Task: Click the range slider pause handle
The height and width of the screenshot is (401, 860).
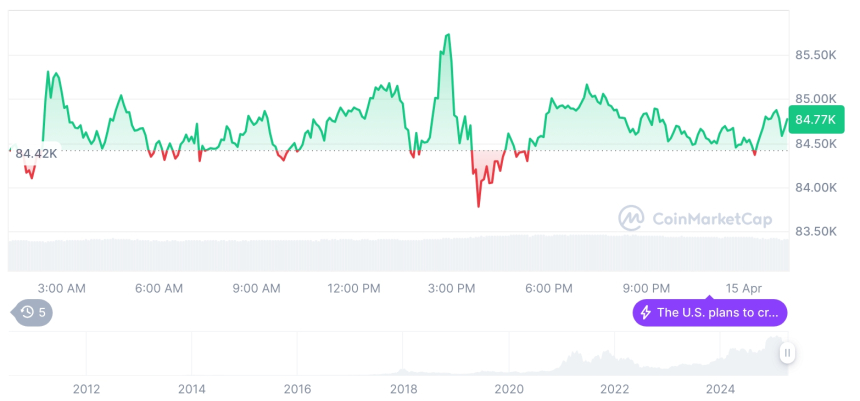Action: tap(788, 352)
